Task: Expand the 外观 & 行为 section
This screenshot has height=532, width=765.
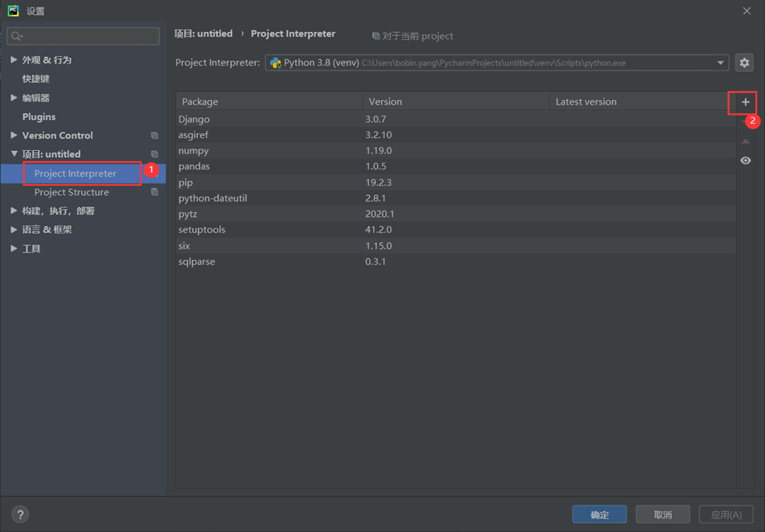Action: pos(13,60)
